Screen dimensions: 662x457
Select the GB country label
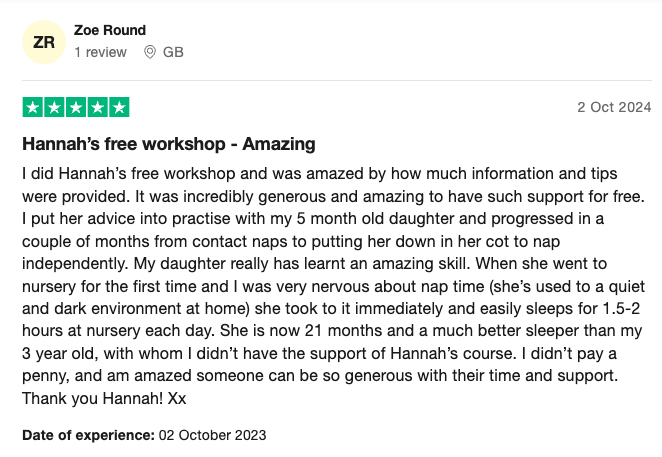pyautogui.click(x=173, y=52)
